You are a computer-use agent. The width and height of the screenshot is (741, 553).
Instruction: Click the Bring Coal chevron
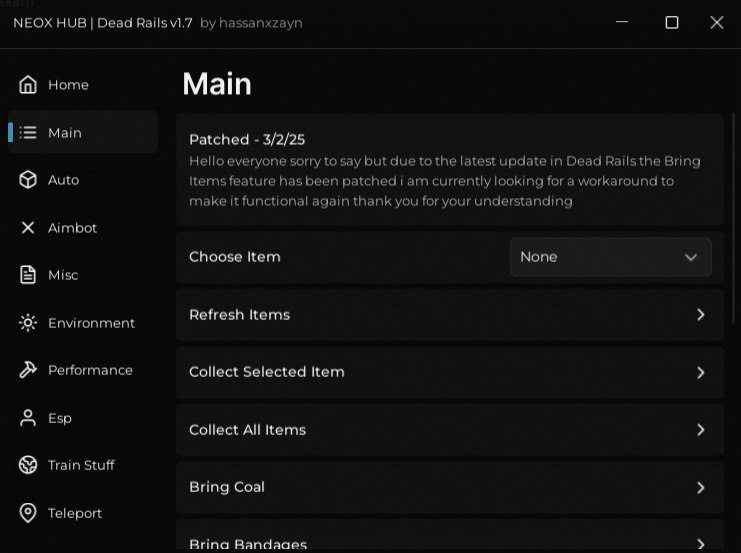coord(700,488)
